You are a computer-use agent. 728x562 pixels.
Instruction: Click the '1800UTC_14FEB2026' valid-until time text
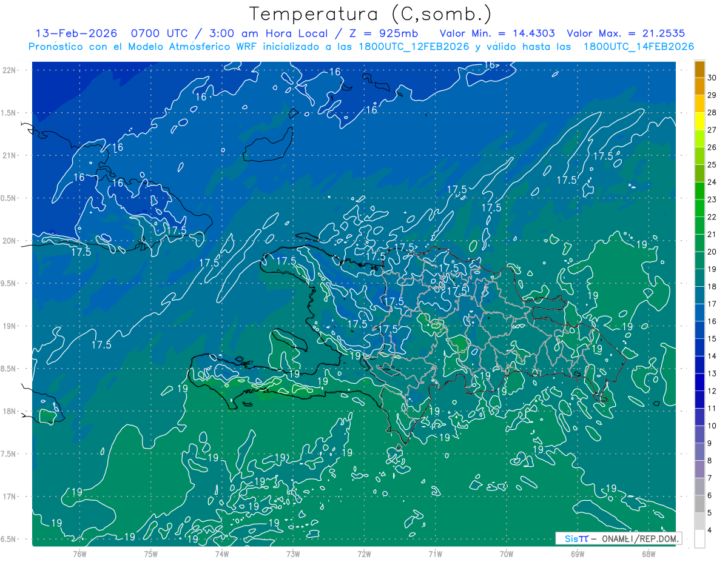[x=638, y=47]
